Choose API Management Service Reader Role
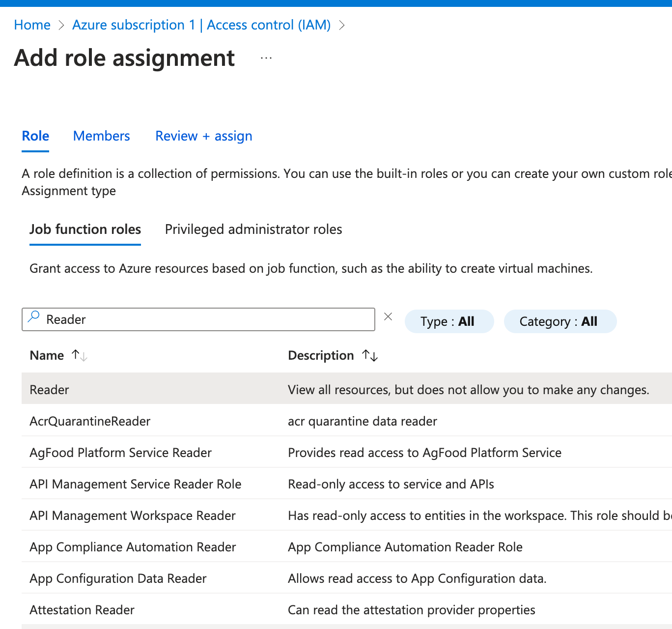 tap(136, 484)
